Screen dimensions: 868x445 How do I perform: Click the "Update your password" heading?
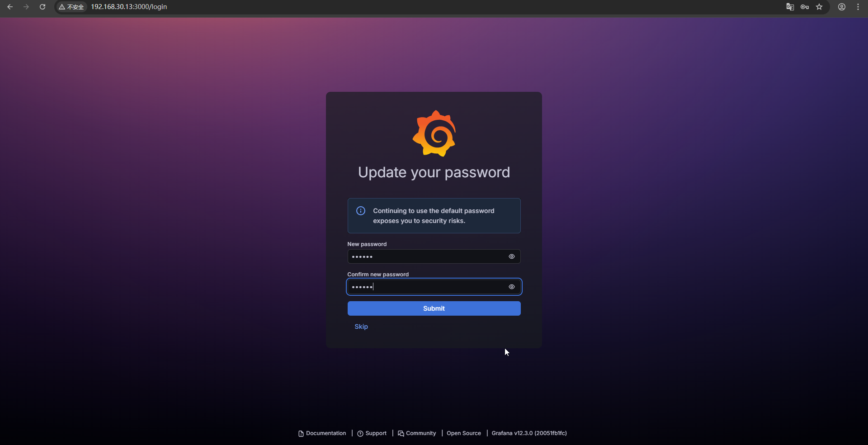pos(434,172)
